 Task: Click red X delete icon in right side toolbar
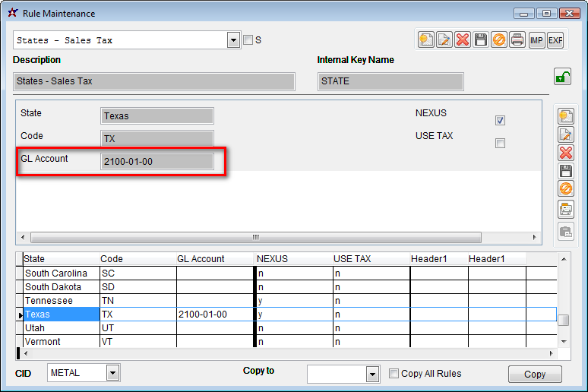(x=565, y=153)
